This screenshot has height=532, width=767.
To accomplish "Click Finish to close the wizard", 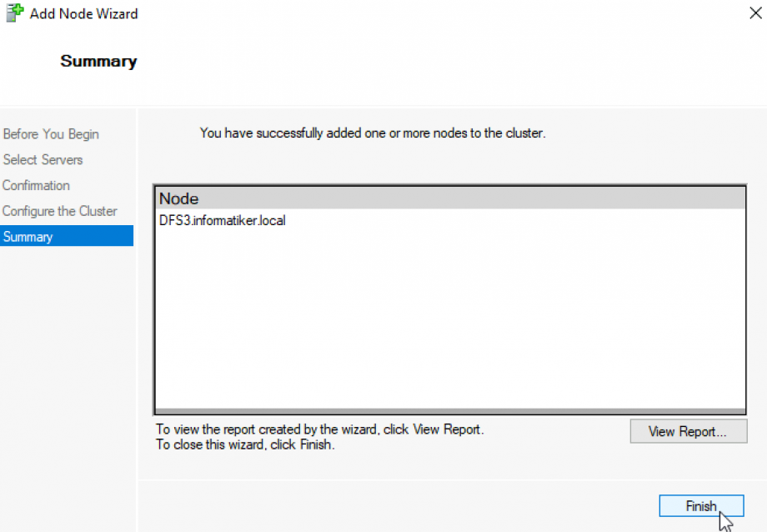I will tap(700, 505).
